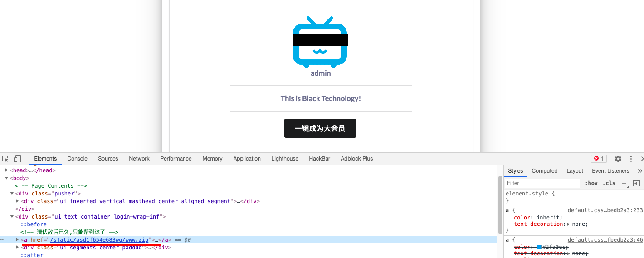
Task: Expand the selected anchor href node
Action: pyautogui.click(x=17, y=239)
